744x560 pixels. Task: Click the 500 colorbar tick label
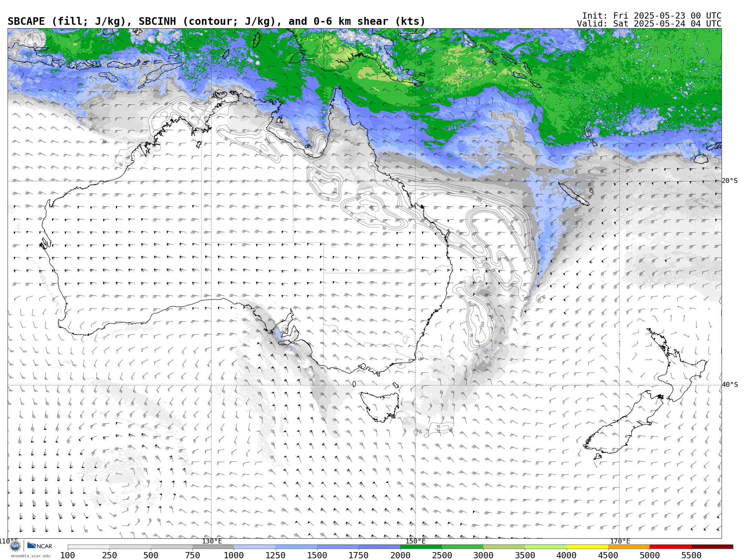[151, 556]
